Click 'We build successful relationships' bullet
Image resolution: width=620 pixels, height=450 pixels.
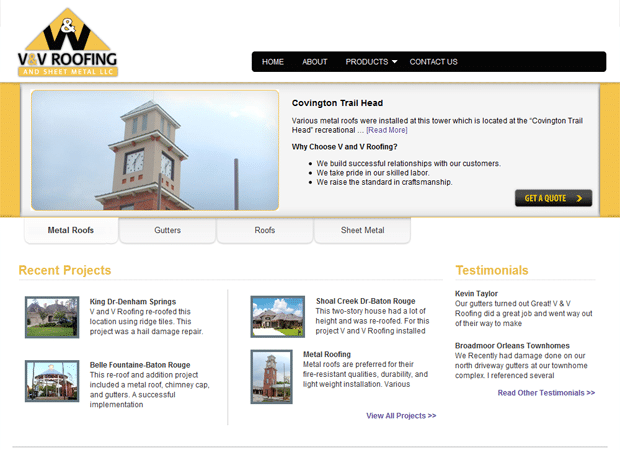[x=408, y=163]
